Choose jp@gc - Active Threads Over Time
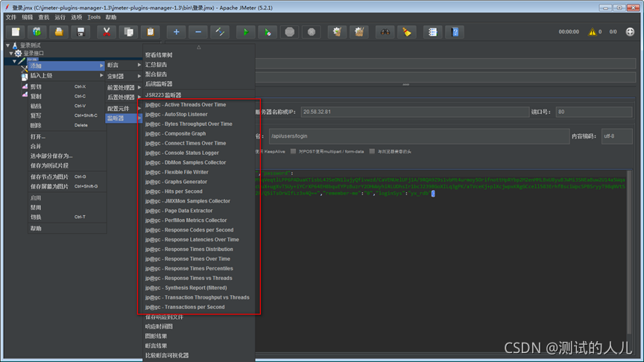The width and height of the screenshot is (644, 362). [x=199, y=105]
